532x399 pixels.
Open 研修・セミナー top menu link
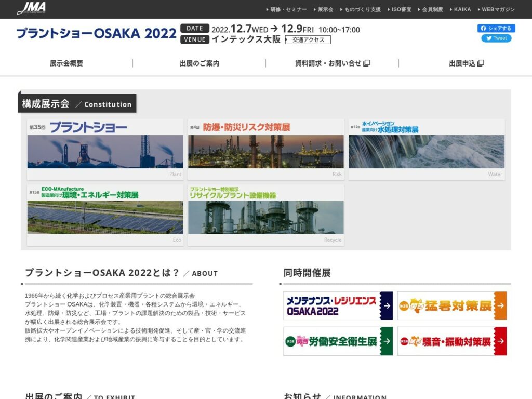286,9
